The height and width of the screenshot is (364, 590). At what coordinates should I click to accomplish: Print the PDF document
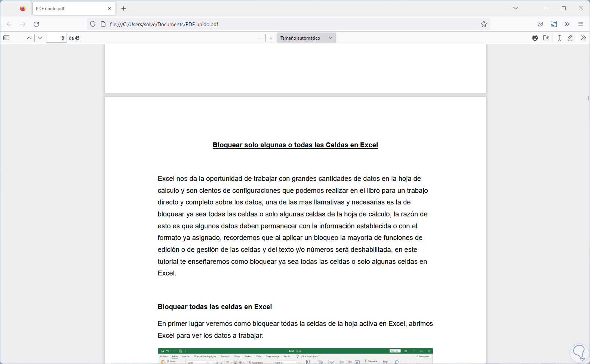click(x=535, y=38)
